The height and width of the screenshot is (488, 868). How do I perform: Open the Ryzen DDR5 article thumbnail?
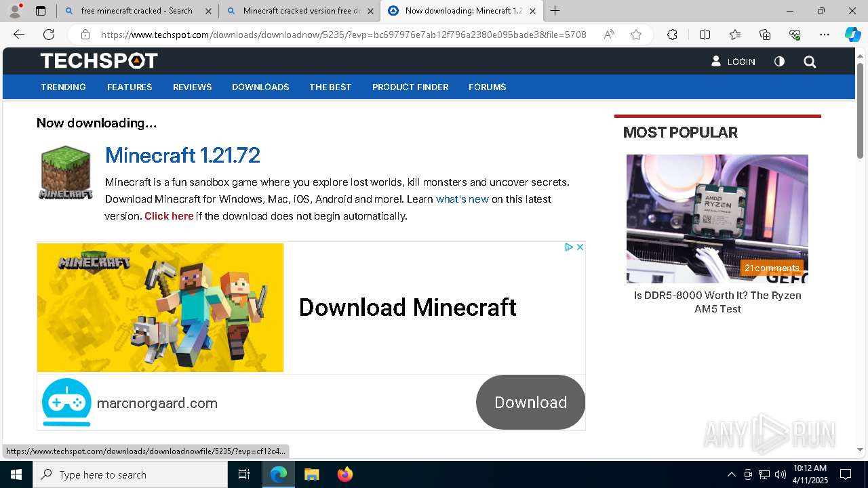(x=717, y=218)
